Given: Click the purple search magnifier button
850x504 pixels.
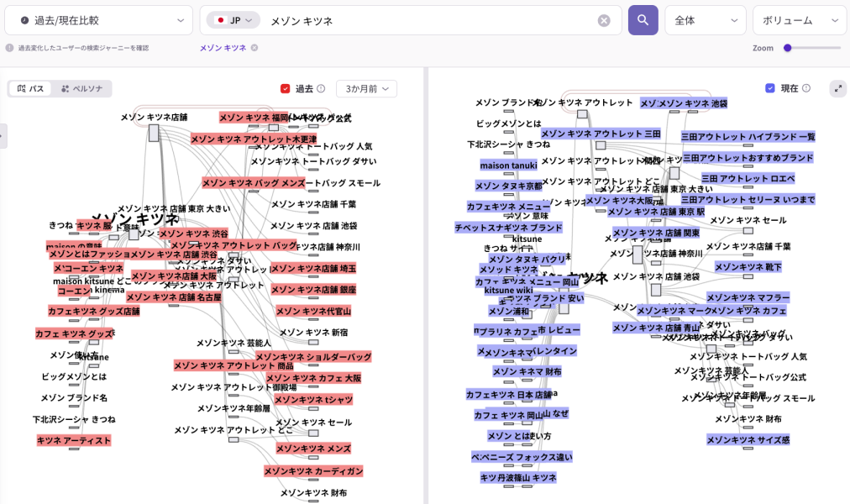Looking at the screenshot, I should [x=643, y=20].
